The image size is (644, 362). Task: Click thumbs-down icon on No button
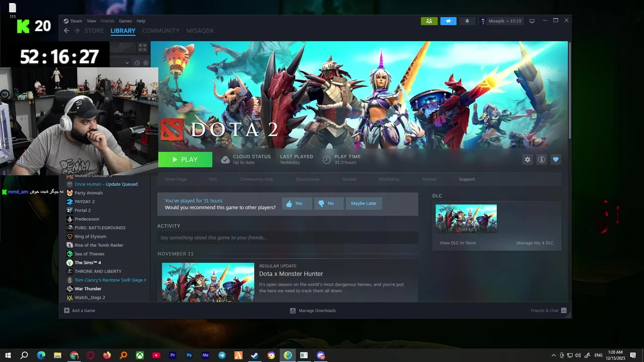coord(321,204)
